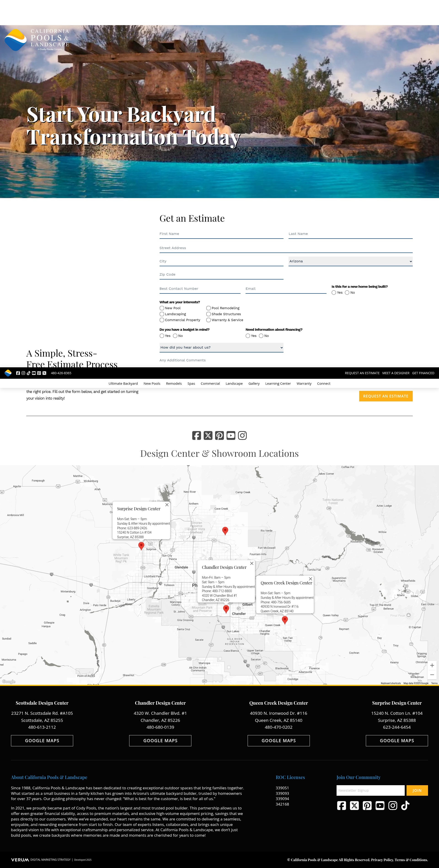Click the Verum logo in footer
This screenshot has width=439, height=868.
click(20, 860)
